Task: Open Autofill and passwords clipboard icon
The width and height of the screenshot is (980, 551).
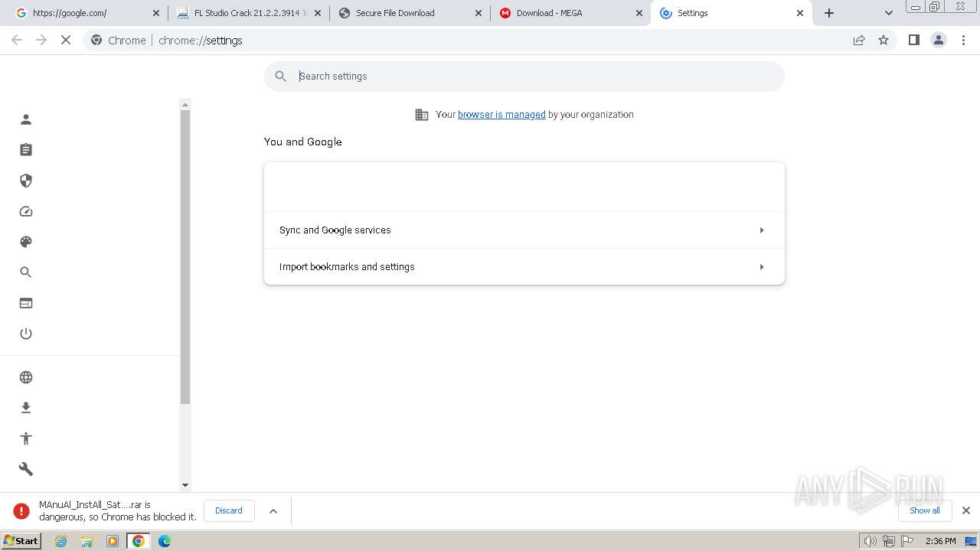Action: 26,150
